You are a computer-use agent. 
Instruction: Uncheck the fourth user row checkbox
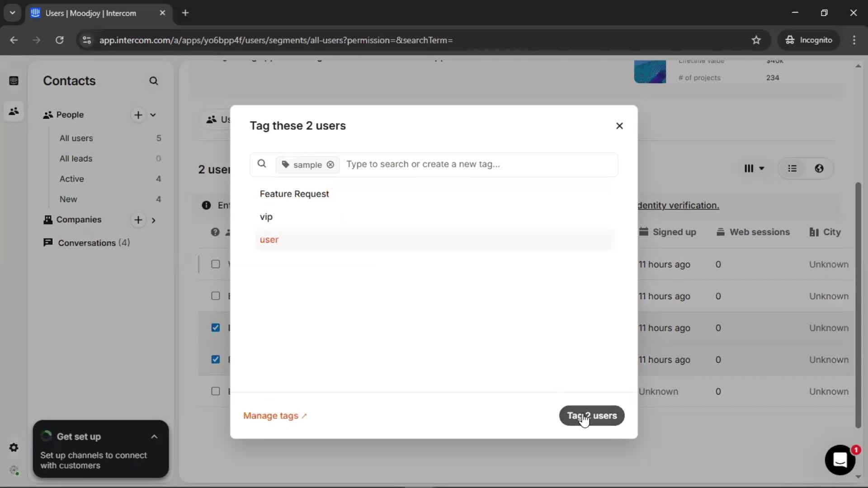216,360
